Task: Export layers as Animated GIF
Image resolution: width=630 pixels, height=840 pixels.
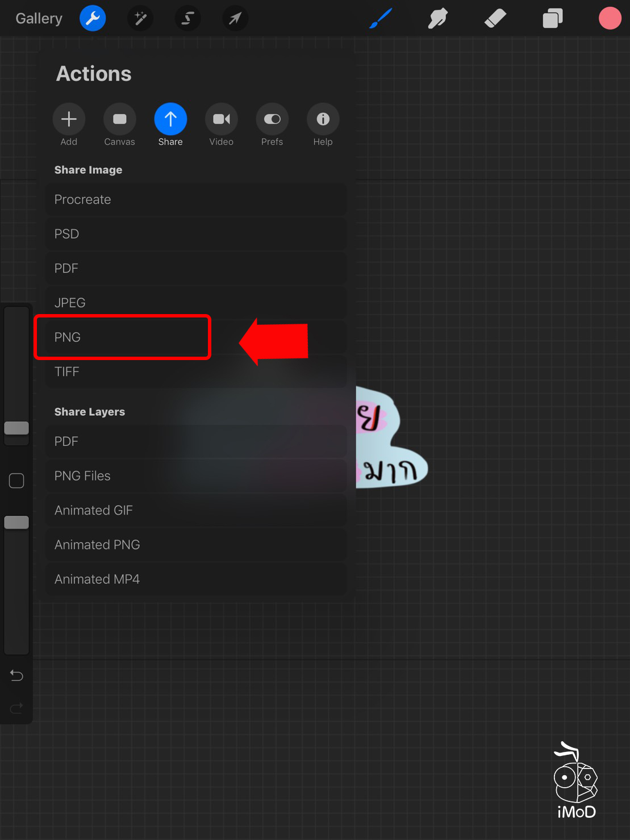Action: [x=195, y=510]
